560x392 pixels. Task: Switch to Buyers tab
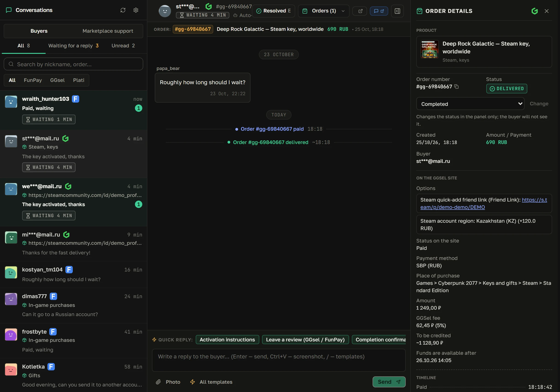click(x=39, y=31)
